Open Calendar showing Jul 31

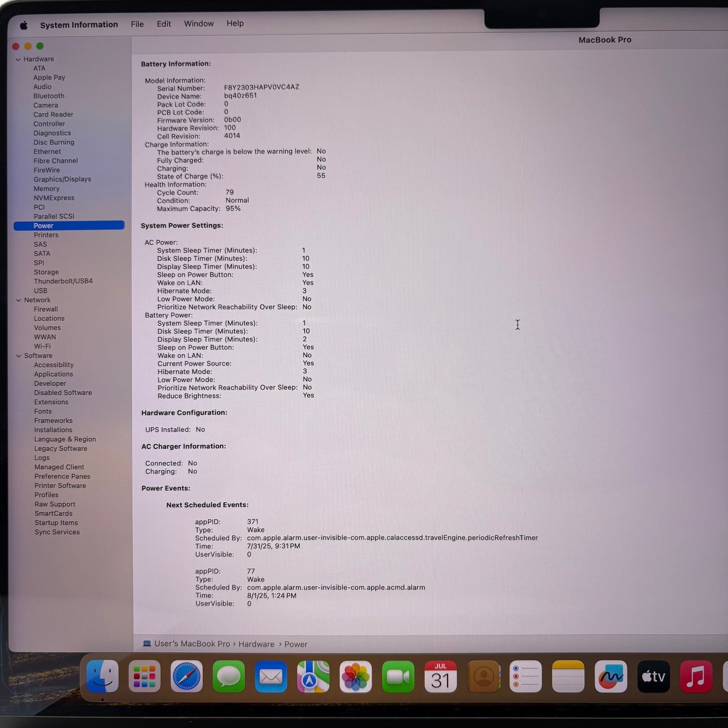(441, 676)
